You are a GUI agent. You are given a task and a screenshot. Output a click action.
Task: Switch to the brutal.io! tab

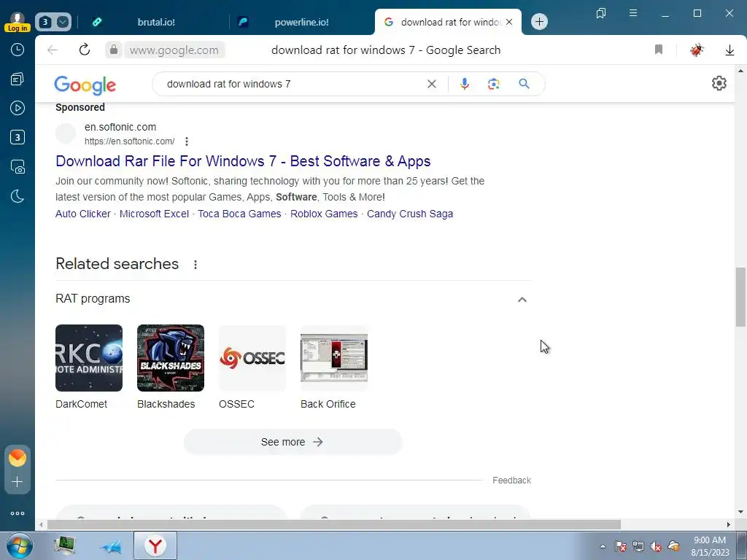click(156, 22)
